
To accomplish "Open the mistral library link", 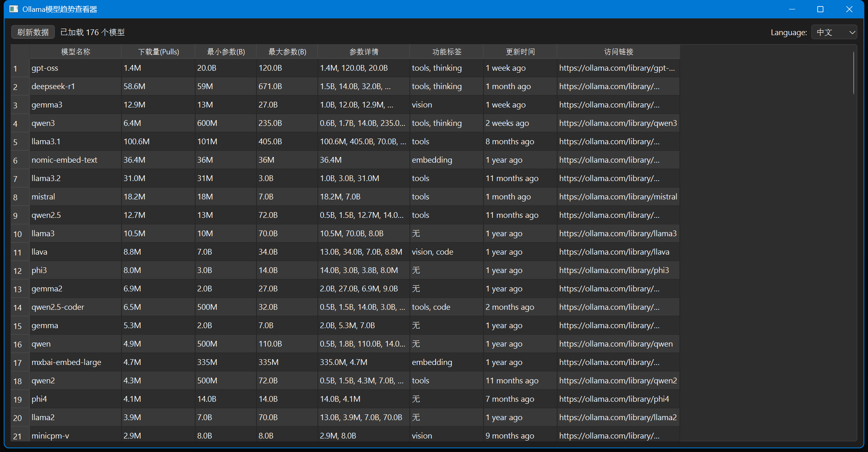I will [618, 197].
